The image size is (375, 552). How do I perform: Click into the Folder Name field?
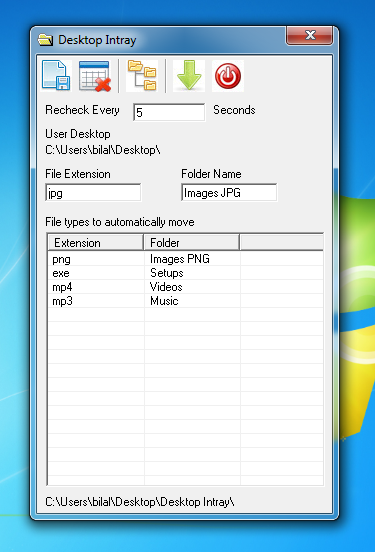(229, 192)
